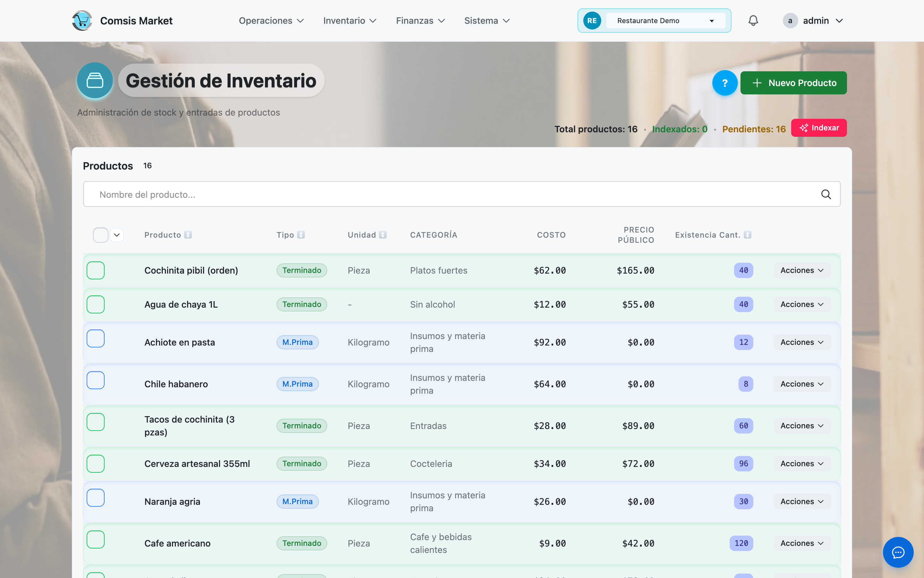This screenshot has height=578, width=924.
Task: Select the Achiote en pasta checkbox
Action: (96, 338)
